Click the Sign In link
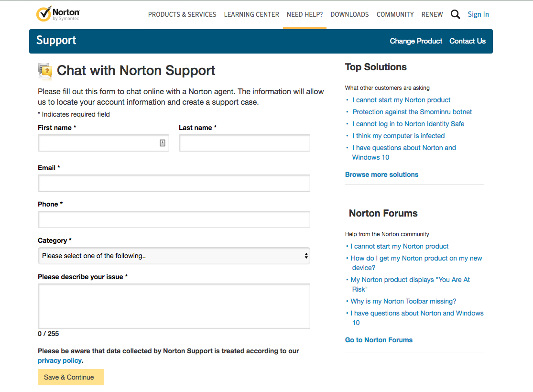Screen dimensions: 533x392 tap(478, 14)
